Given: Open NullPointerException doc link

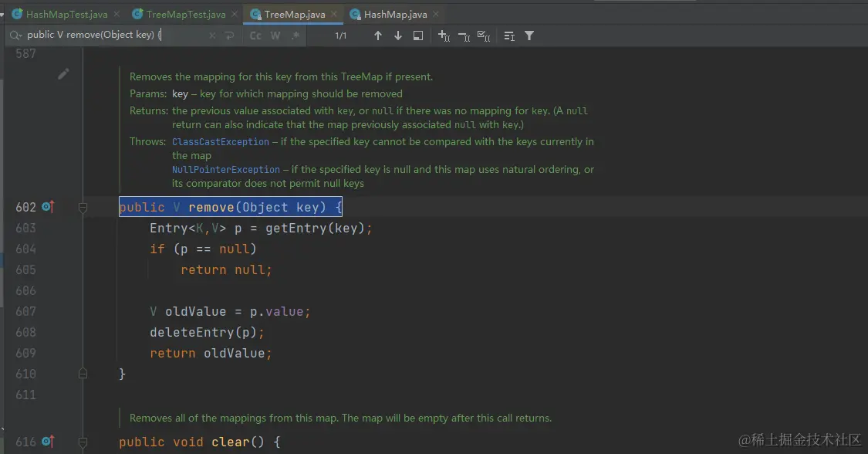Looking at the screenshot, I should 226,169.
